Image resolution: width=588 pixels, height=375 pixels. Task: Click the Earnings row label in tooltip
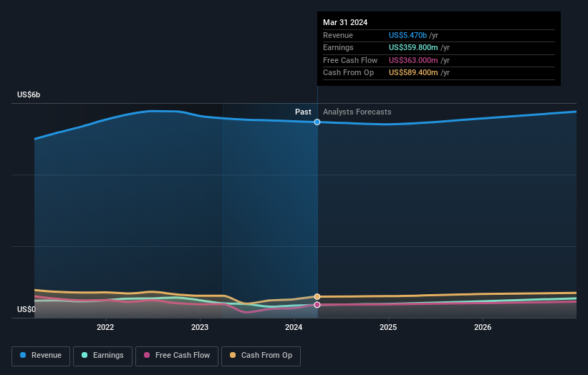(338, 47)
